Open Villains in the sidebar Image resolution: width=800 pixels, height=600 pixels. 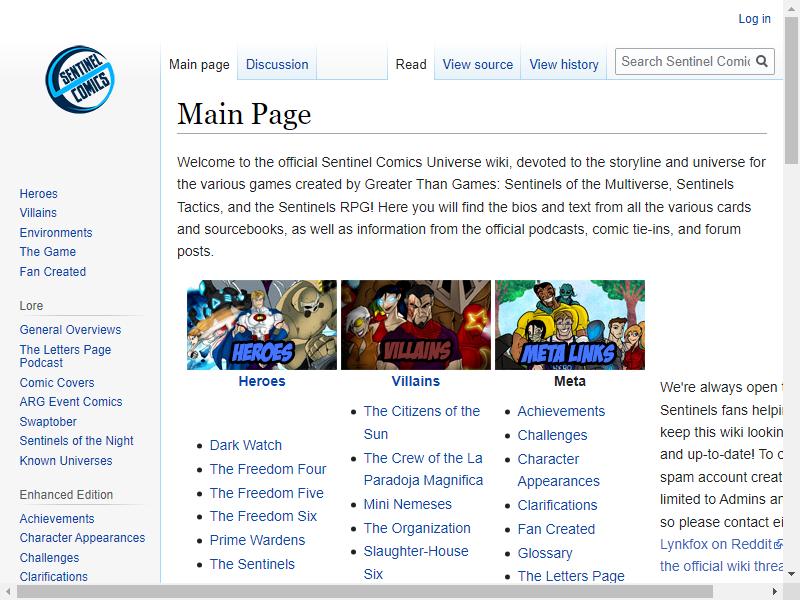38,213
